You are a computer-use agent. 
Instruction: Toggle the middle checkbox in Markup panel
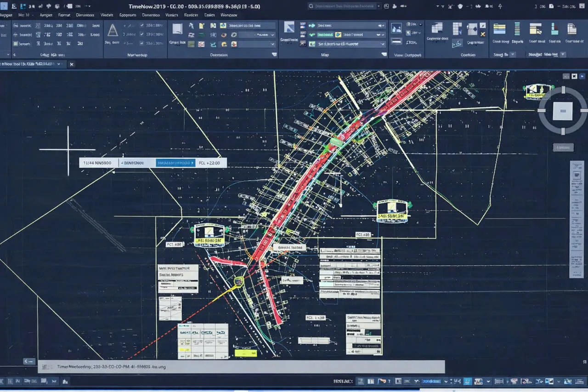[x=142, y=34]
